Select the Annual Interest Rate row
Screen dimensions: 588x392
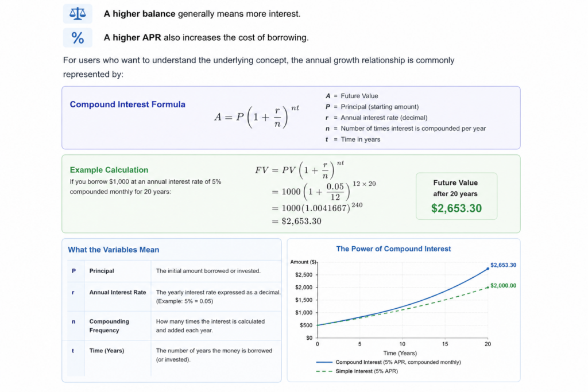pos(175,296)
